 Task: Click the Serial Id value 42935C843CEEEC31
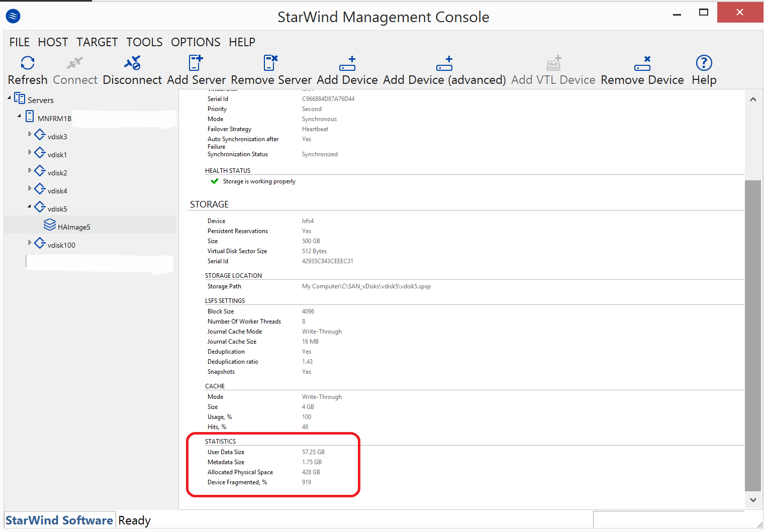click(328, 261)
